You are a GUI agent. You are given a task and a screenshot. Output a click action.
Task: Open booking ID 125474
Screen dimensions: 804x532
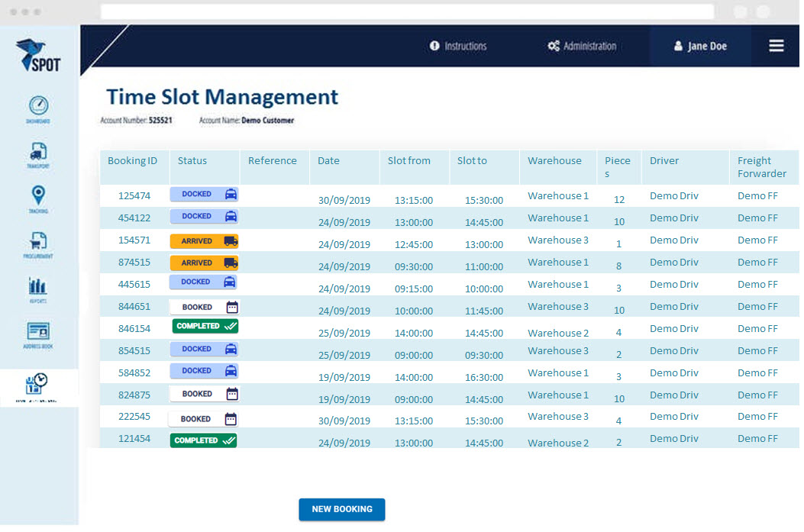click(x=134, y=196)
